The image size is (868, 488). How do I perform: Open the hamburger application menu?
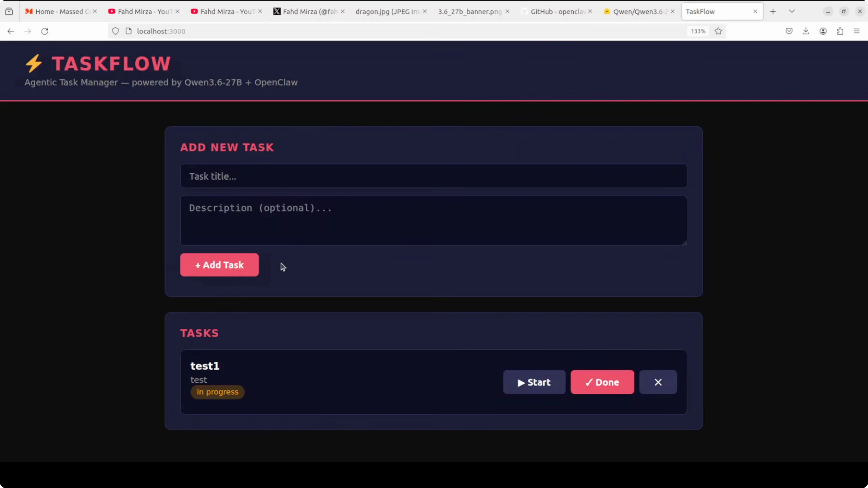pyautogui.click(x=857, y=31)
